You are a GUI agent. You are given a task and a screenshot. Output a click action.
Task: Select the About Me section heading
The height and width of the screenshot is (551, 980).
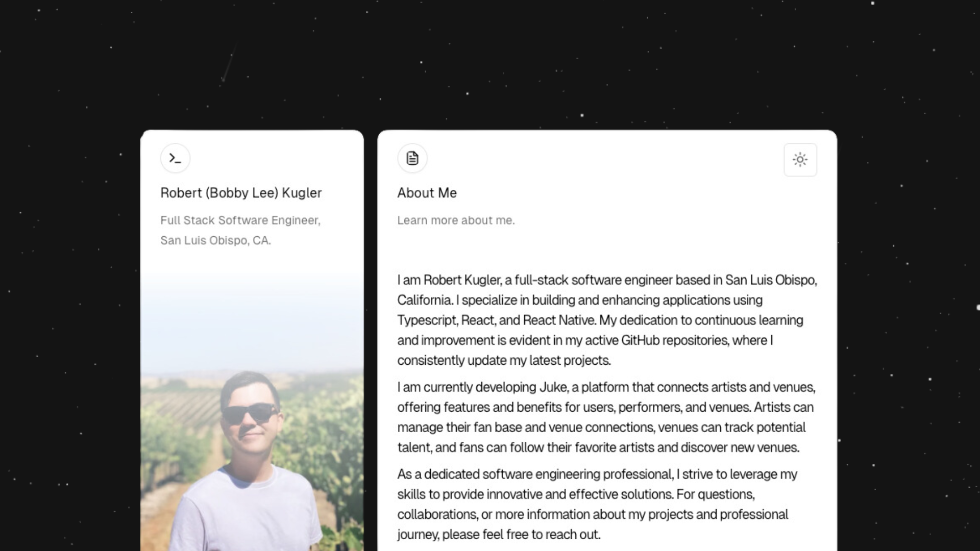coord(427,193)
